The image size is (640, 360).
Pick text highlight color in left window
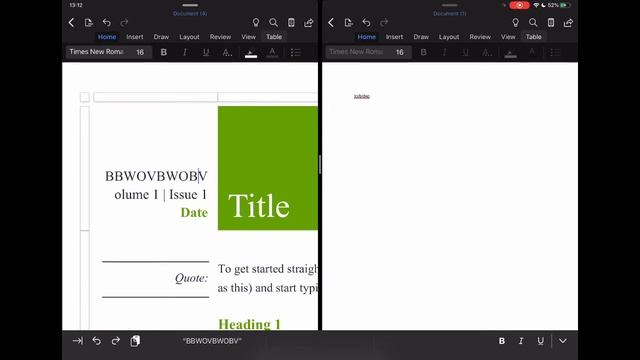(x=251, y=52)
